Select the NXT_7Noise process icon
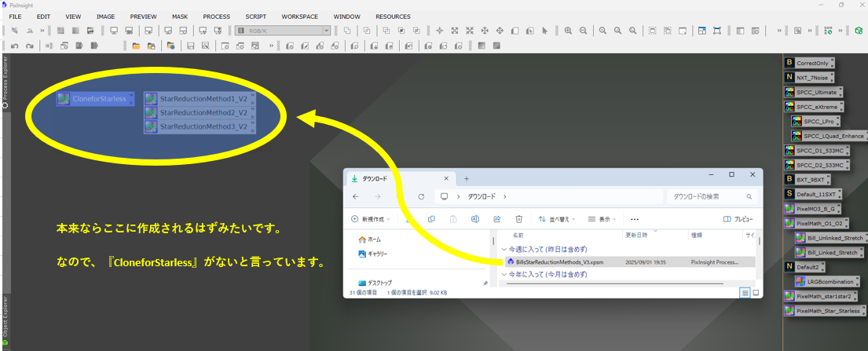Image resolution: width=868 pixels, height=351 pixels. [809, 78]
